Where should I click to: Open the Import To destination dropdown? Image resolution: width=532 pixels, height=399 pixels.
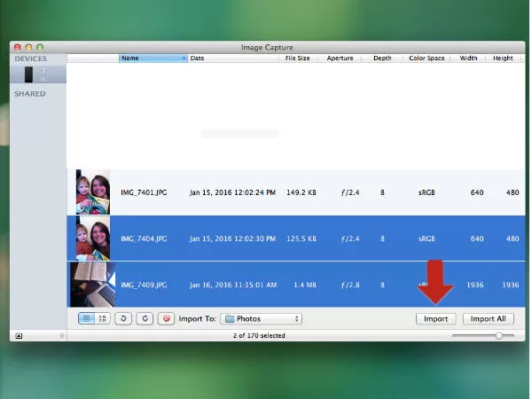click(262, 318)
